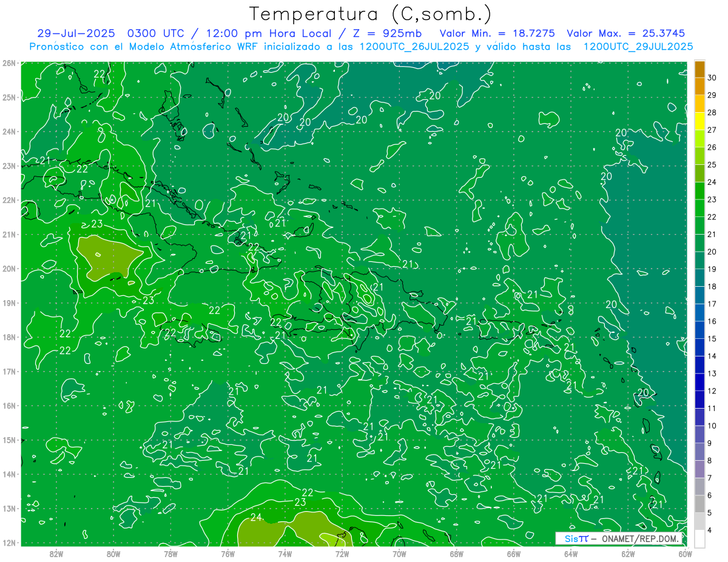Click the '62W' longitude axis label

tap(628, 554)
